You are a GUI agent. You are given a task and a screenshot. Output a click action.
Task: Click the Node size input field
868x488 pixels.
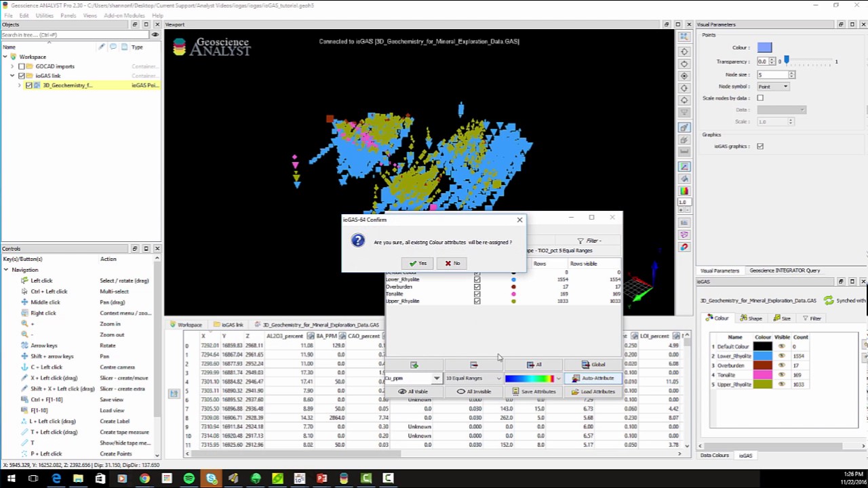tap(772, 75)
